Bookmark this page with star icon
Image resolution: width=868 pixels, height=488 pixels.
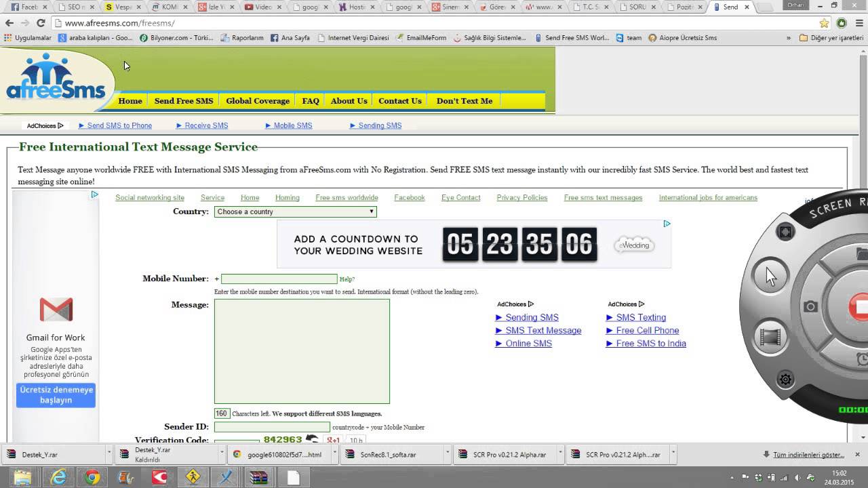(824, 23)
